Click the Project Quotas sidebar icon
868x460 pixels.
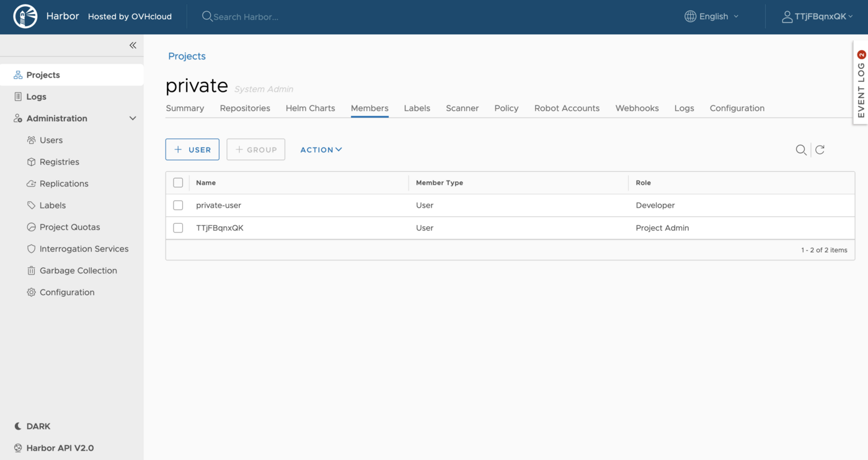[x=32, y=227]
